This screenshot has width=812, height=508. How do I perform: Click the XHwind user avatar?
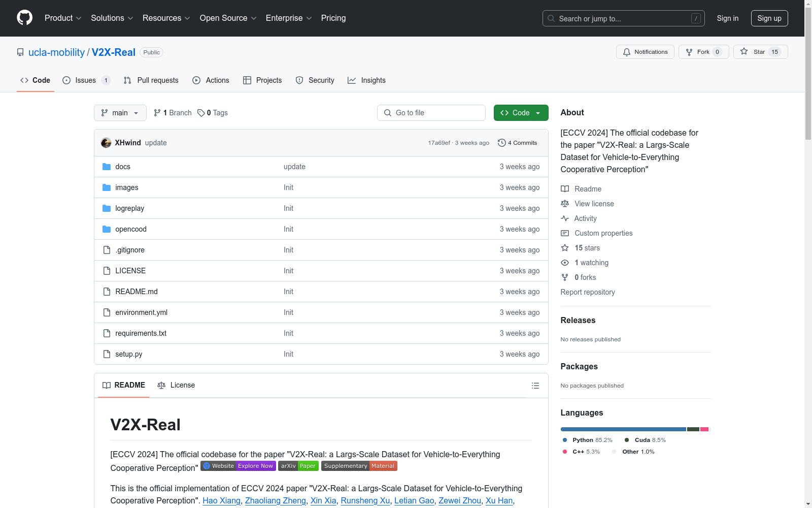(106, 143)
